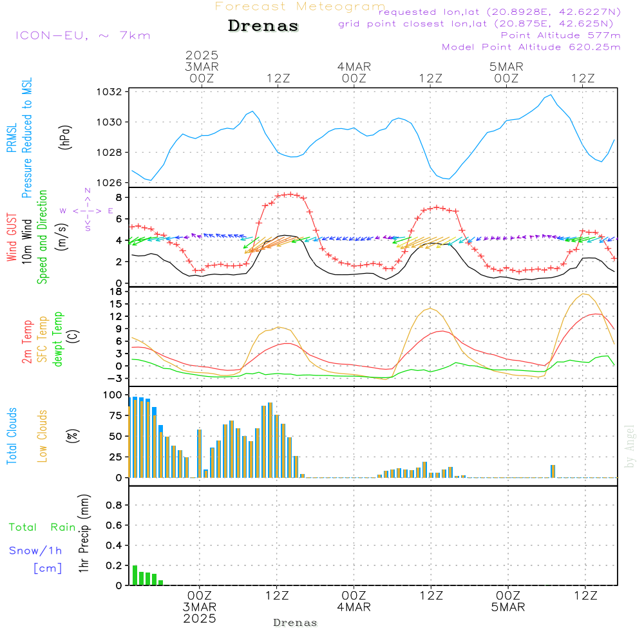Screen dimensions: 644x644
Task: Click the 'Low Clouds' orange legend label
Action: (x=43, y=436)
